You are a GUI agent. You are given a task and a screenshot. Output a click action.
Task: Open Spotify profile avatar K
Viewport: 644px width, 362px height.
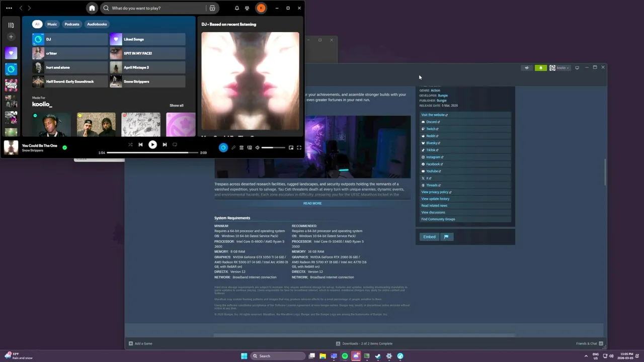point(261,8)
